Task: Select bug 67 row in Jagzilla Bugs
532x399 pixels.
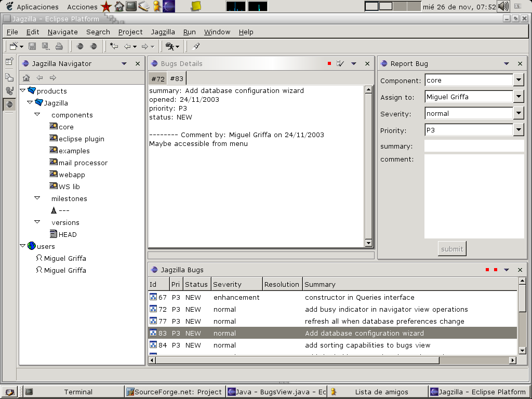Action: click(x=332, y=297)
